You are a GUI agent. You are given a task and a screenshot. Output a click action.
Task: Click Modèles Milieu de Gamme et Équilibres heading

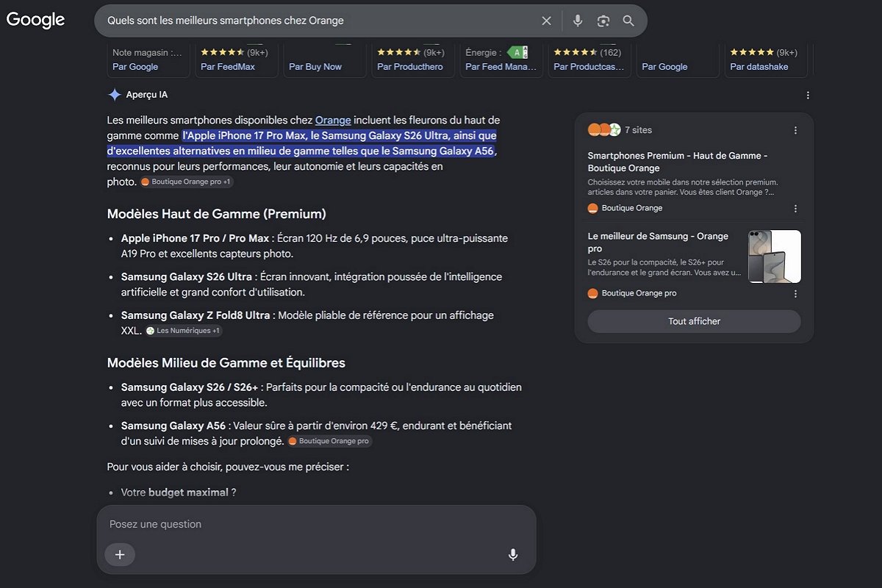pos(226,362)
